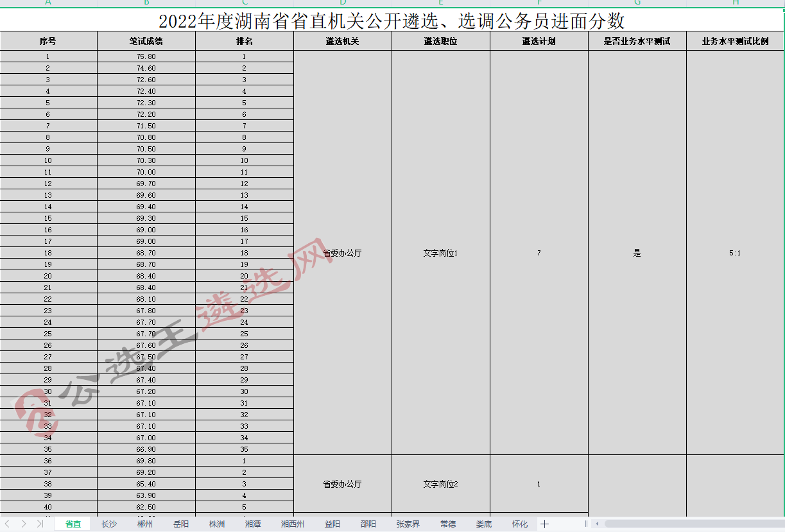785x532 pixels.
Task: Select the score cell 75.80
Action: (146, 56)
